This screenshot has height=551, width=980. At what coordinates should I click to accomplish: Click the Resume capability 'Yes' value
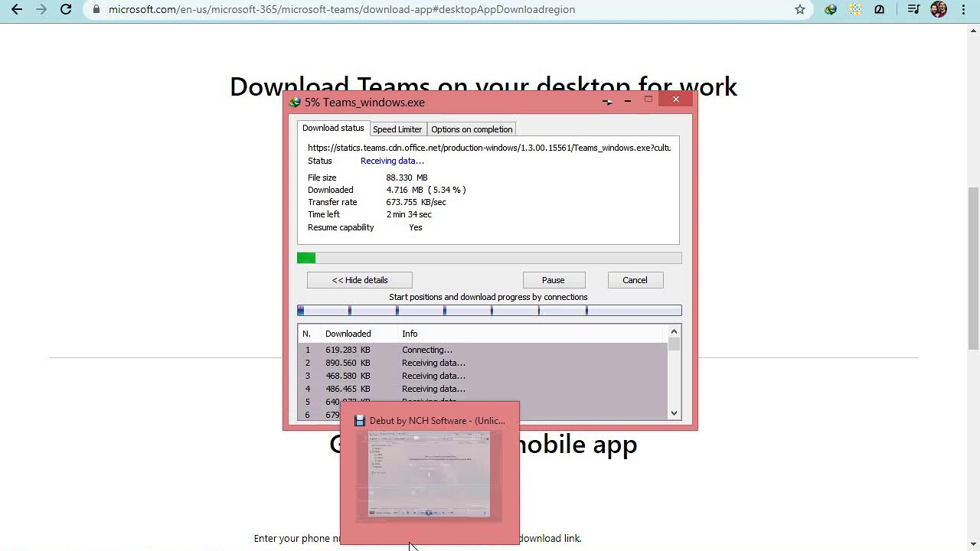coord(416,227)
